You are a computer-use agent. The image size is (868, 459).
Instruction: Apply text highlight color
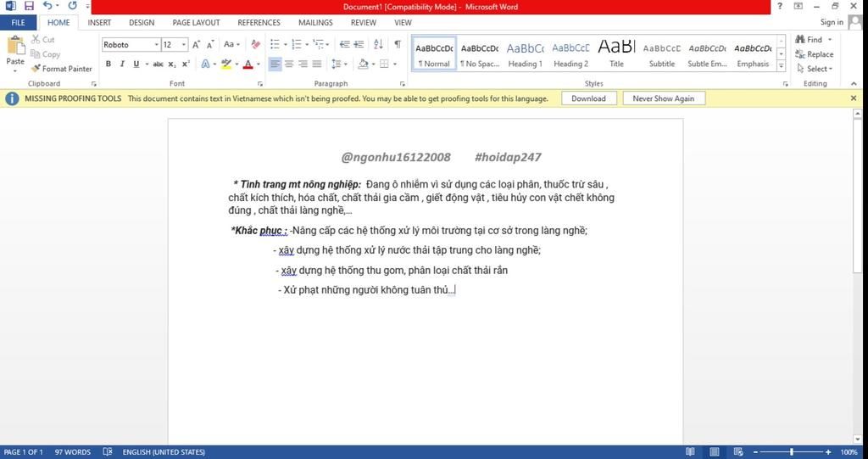(x=225, y=64)
